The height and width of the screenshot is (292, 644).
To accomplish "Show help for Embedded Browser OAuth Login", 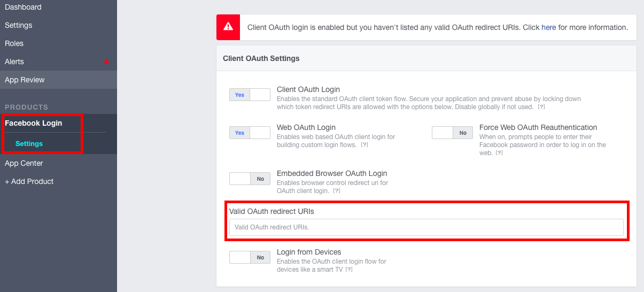I will 337,191.
